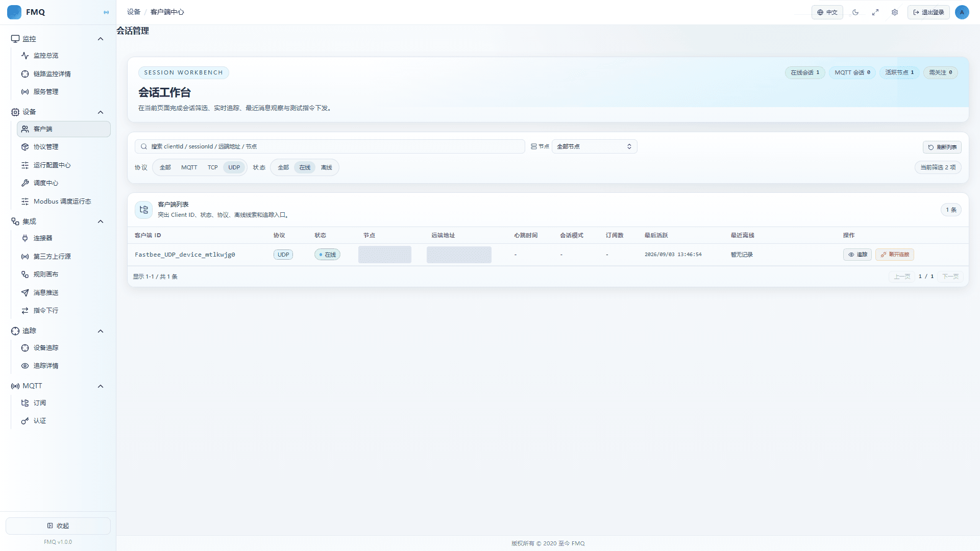Image resolution: width=980 pixels, height=551 pixels.
Task: Collapse the 追踪 sidebar group
Action: [101, 331]
